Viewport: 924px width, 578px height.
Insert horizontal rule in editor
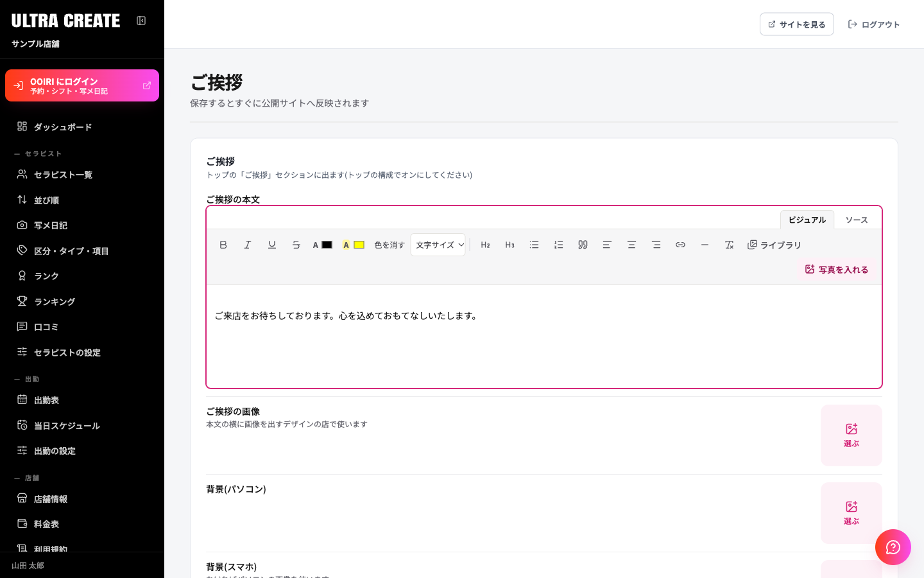pos(705,245)
